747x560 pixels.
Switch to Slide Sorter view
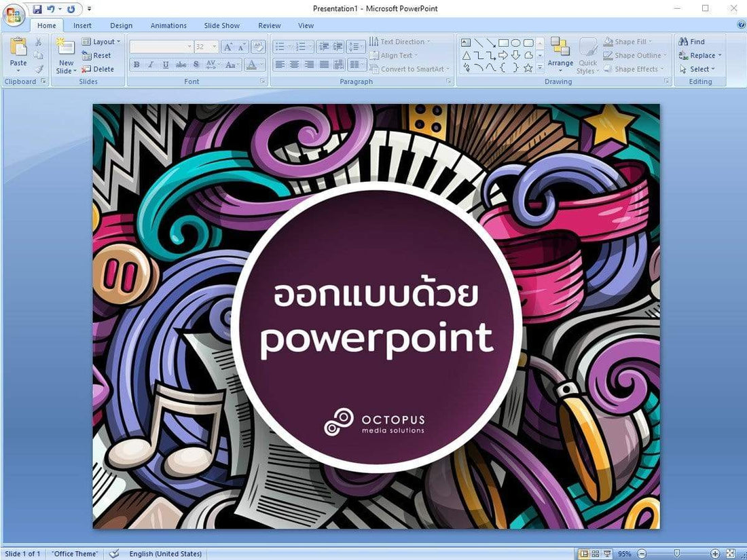[x=595, y=554]
